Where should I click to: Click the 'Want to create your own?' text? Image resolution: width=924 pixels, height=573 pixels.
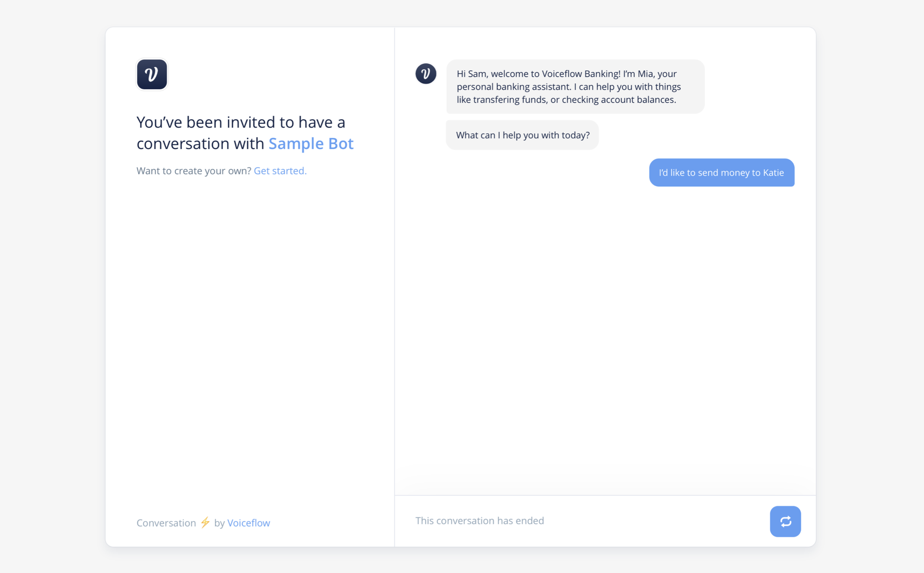pyautogui.click(x=193, y=171)
